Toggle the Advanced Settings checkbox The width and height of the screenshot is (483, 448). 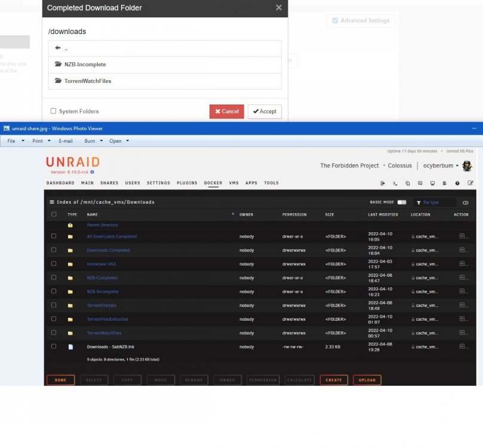[x=335, y=20]
